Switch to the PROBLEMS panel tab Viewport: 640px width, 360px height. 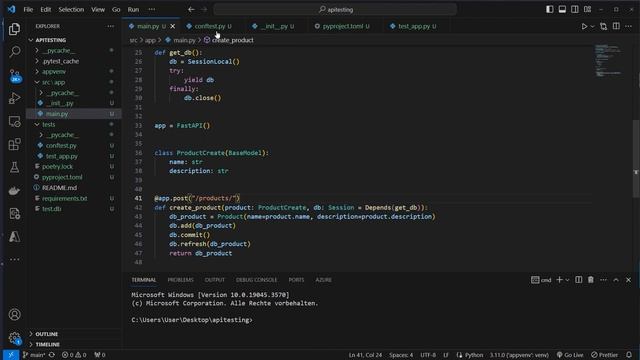click(180, 280)
